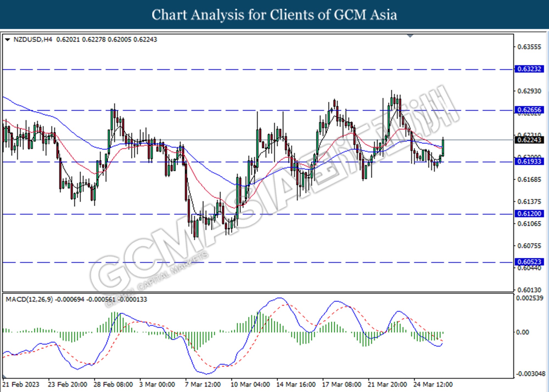The height and width of the screenshot is (392, 549).
Task: Click the MACD(12,26,9) indicator label
Action: pos(29,299)
